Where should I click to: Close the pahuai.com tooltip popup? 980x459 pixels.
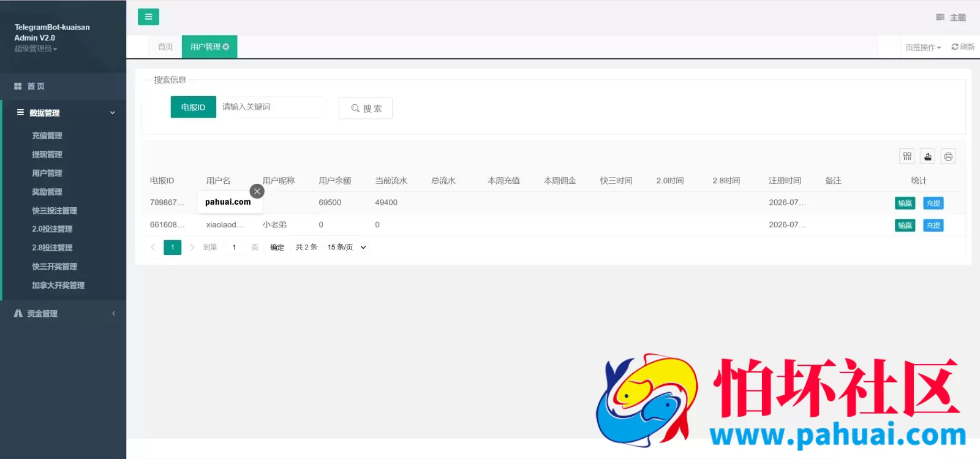pyautogui.click(x=257, y=191)
